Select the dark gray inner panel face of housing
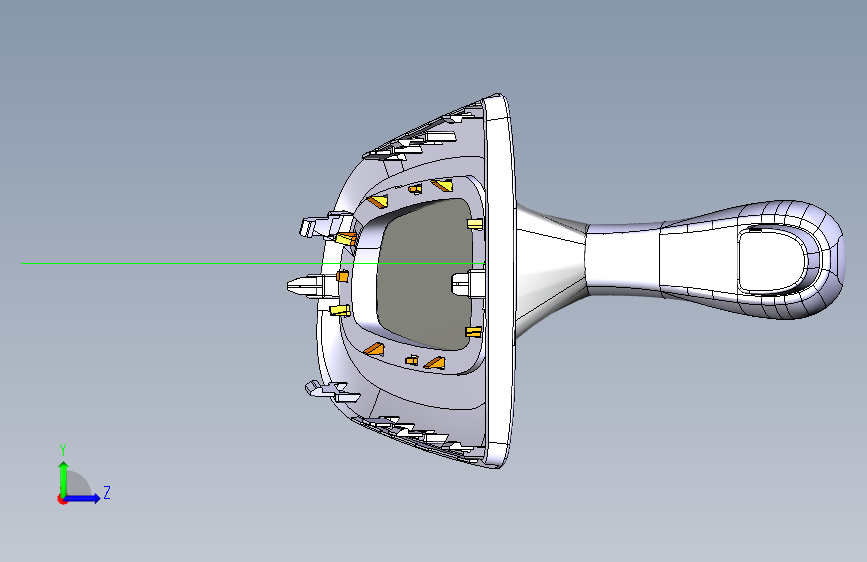 (426, 274)
